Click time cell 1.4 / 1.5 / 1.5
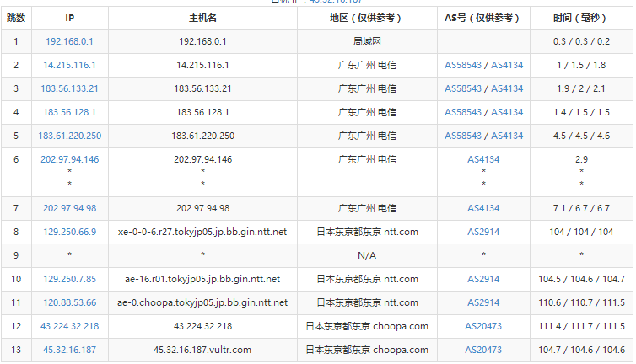This screenshot has height=364, width=636. (581, 112)
